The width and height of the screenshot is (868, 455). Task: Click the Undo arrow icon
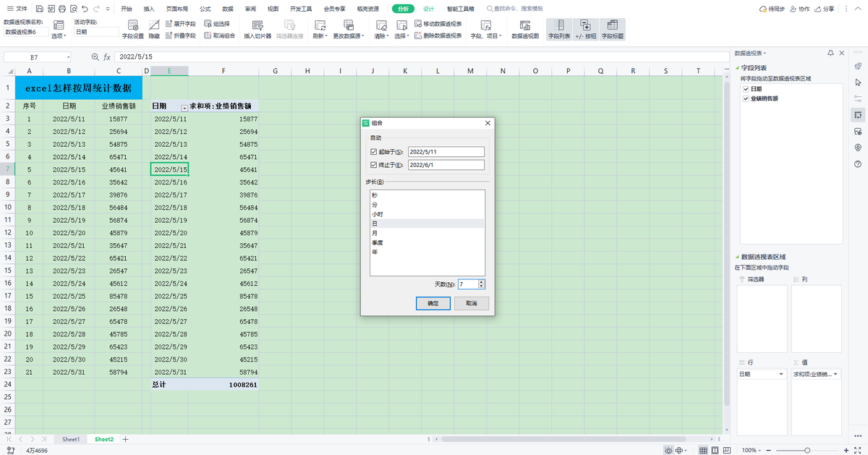85,9
